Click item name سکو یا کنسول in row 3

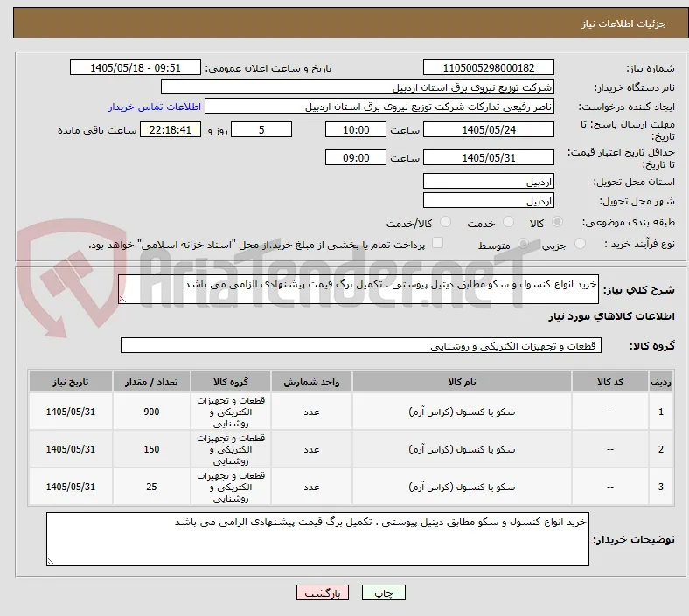coord(462,487)
